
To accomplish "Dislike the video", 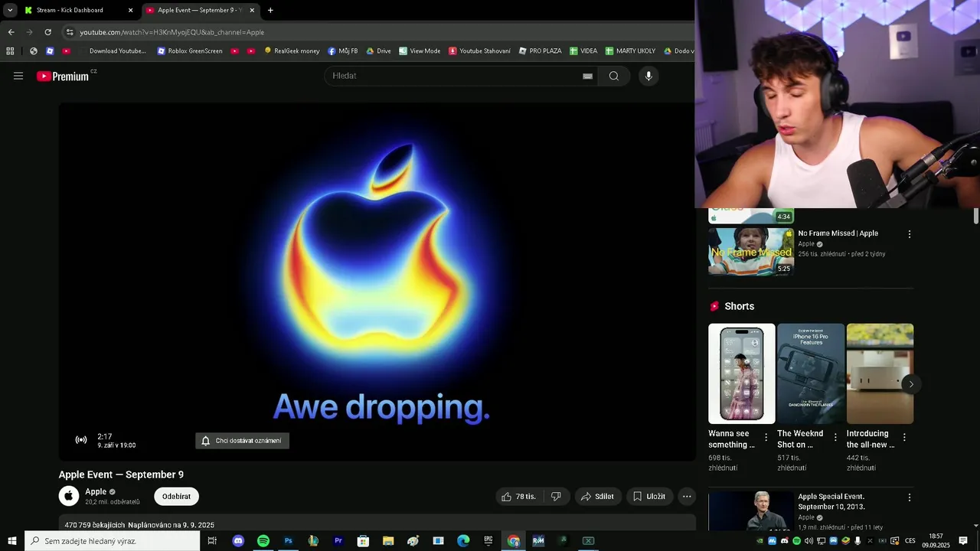I will 556,496.
